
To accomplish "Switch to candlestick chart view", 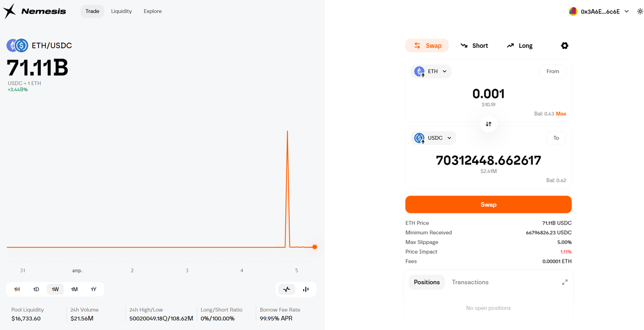I will pyautogui.click(x=305, y=289).
